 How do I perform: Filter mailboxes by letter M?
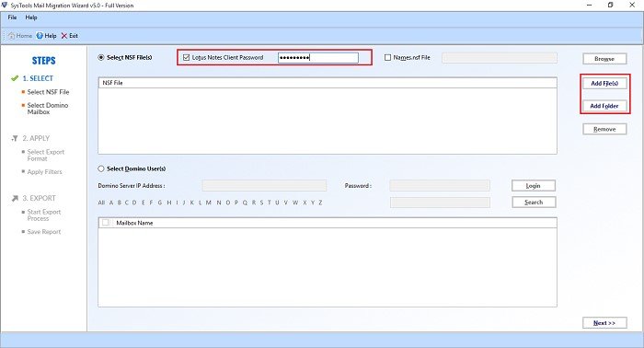tap(209, 203)
